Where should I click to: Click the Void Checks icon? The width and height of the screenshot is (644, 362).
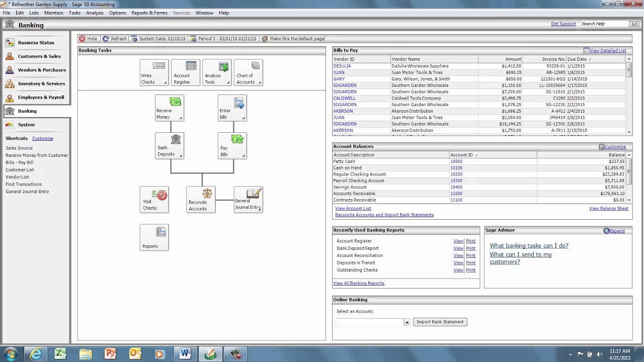[154, 199]
